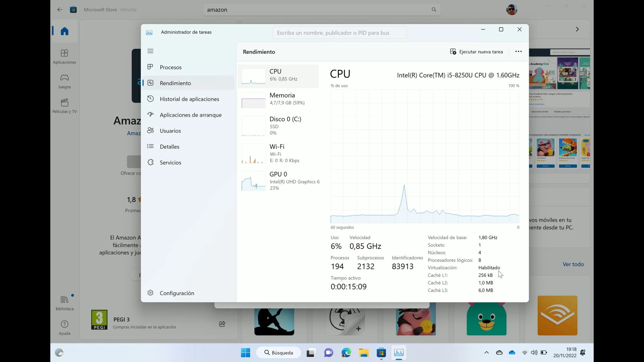Open the clock showing 19:18 20/11/2022
This screenshot has width=644, height=362.
pos(565,352)
